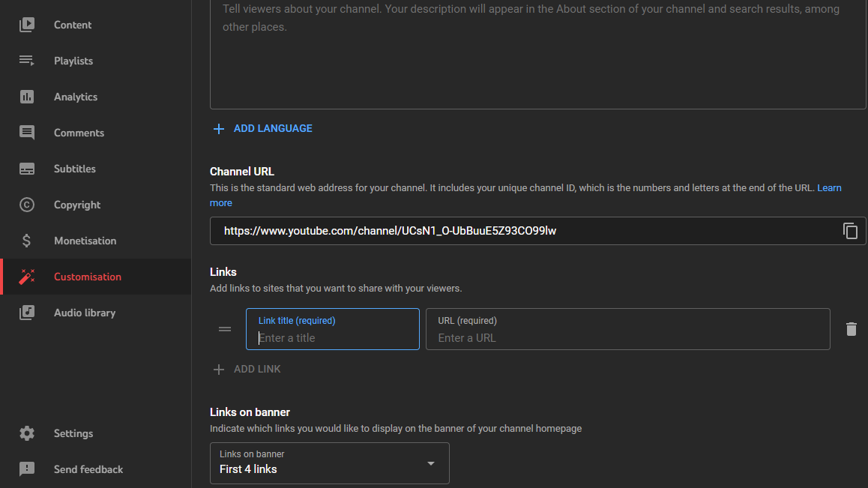Expand the dropdown arrow for First 4 links
This screenshot has width=868, height=488.
[x=431, y=463]
